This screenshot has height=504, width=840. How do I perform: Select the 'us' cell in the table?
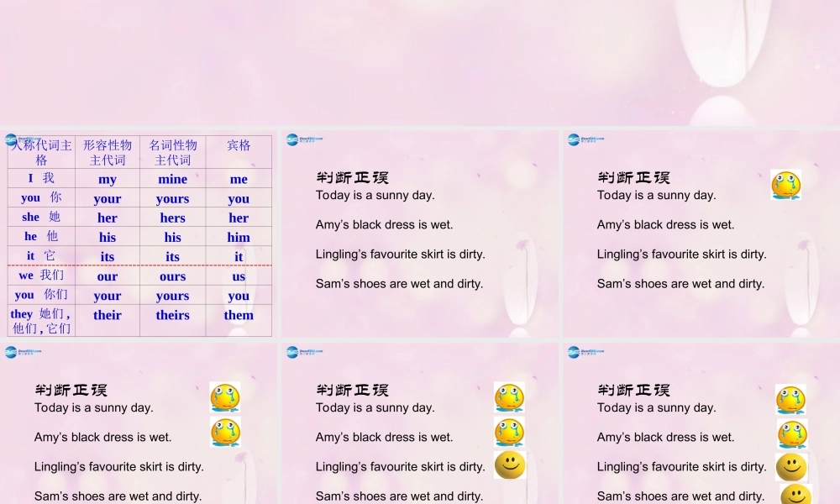coord(239,276)
